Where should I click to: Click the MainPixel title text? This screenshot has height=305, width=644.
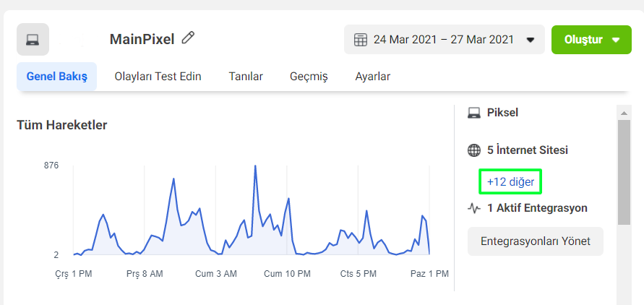(x=142, y=39)
